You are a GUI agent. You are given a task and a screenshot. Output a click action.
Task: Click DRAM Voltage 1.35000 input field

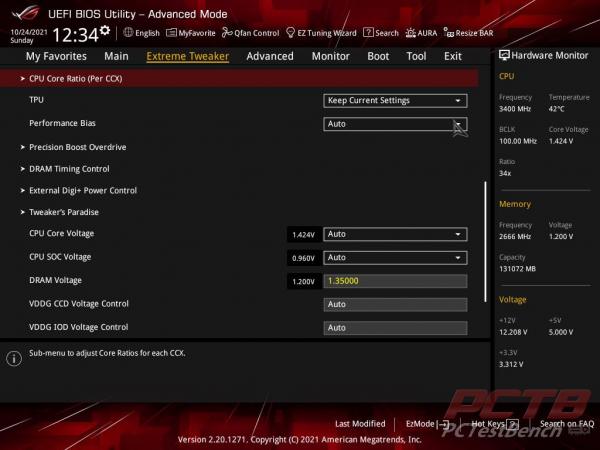click(x=395, y=281)
